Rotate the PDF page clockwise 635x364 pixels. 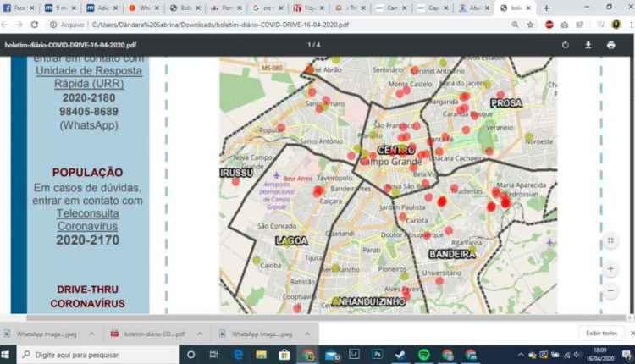tap(566, 45)
